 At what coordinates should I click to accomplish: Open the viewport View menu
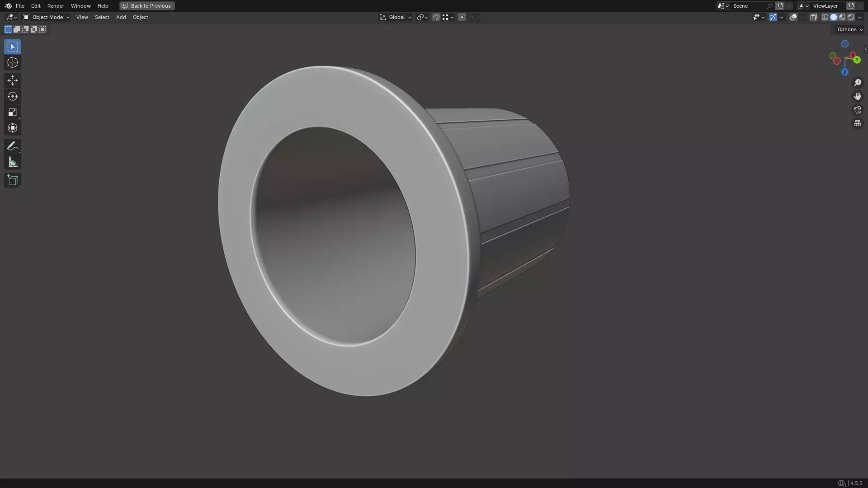tap(82, 17)
